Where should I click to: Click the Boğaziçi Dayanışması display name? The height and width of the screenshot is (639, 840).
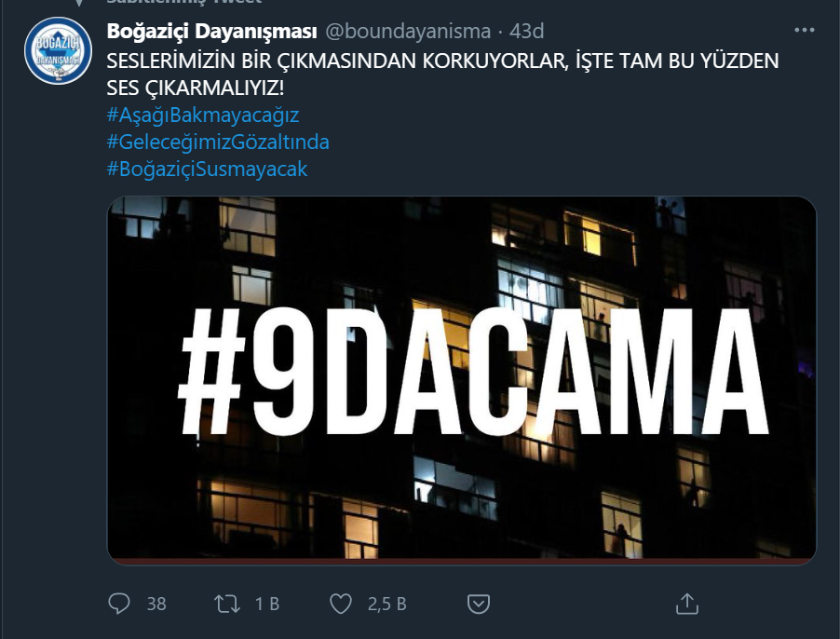pos(211,31)
